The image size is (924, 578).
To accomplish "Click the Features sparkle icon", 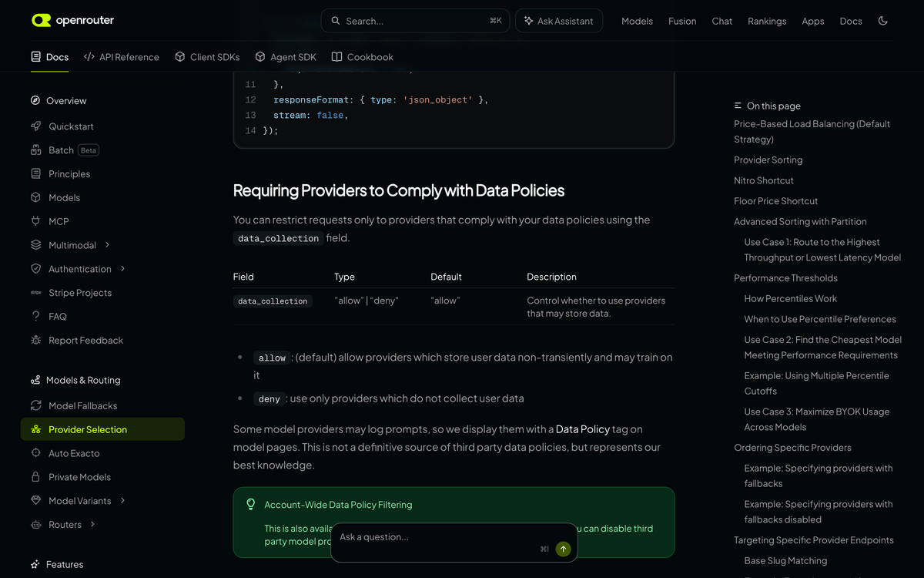I will coord(35,564).
